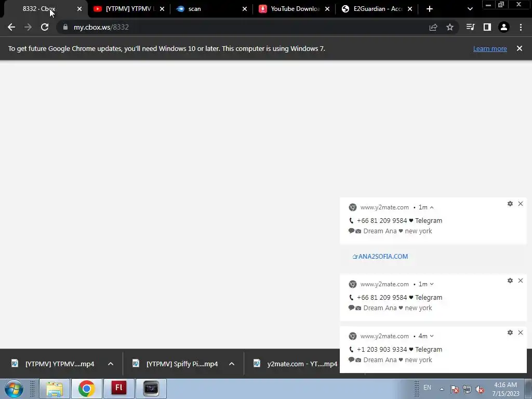Open the screen recorder taskbar app
The height and width of the screenshot is (399, 532).
tap(151, 389)
